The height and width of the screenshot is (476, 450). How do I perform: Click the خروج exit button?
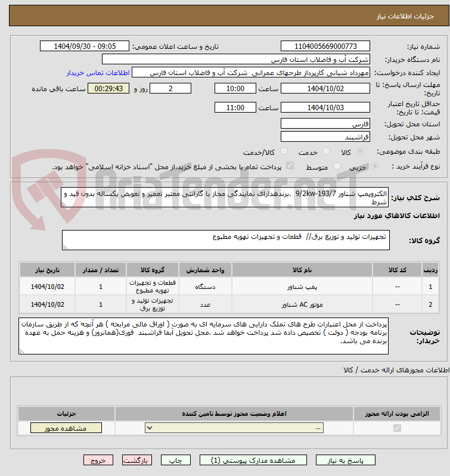98,461
